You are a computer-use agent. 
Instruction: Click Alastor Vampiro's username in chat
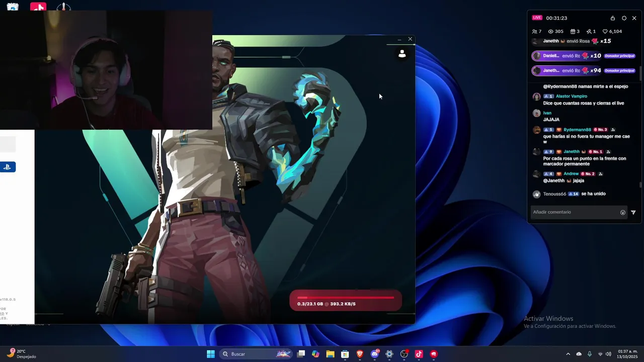coord(571,96)
